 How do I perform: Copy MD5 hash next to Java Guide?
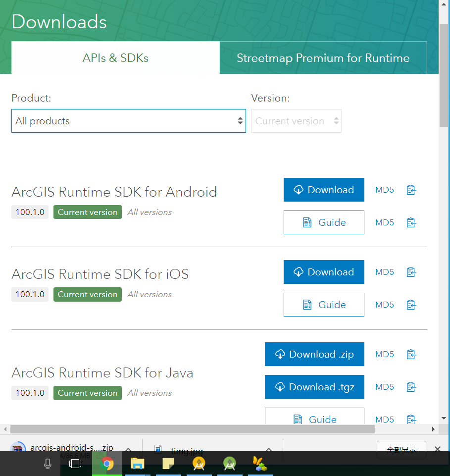pos(411,420)
